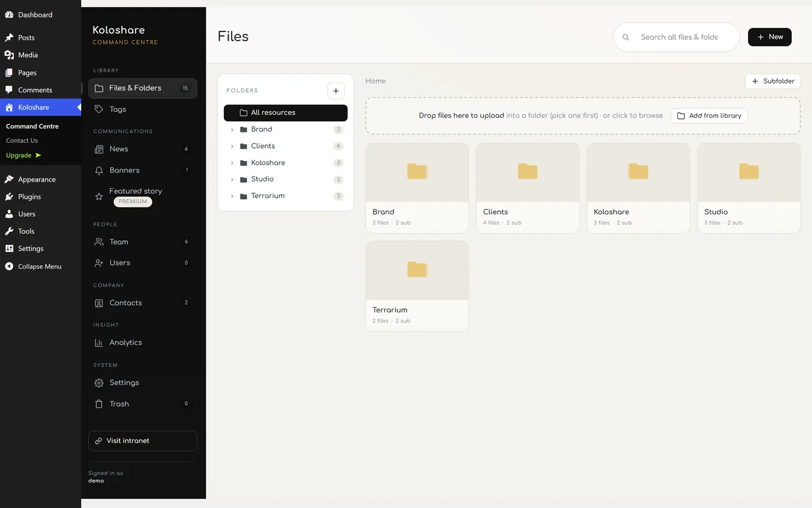Expand the Koloshare folder chevron

point(232,163)
